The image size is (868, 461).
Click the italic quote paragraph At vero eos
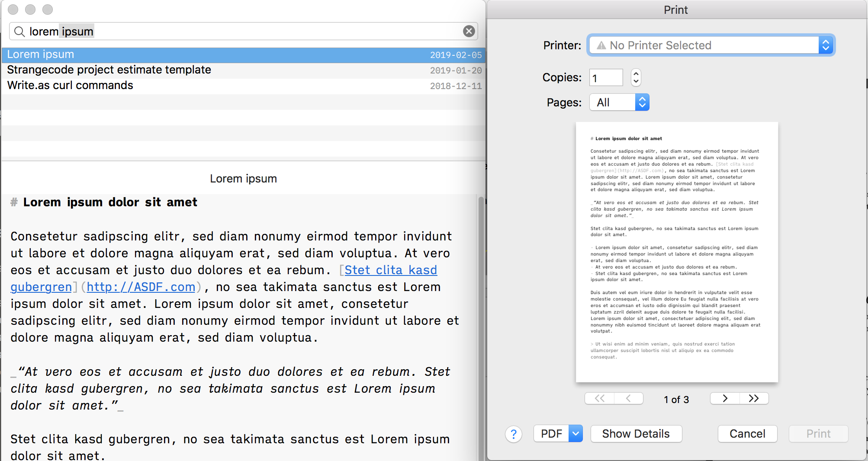tap(230, 388)
